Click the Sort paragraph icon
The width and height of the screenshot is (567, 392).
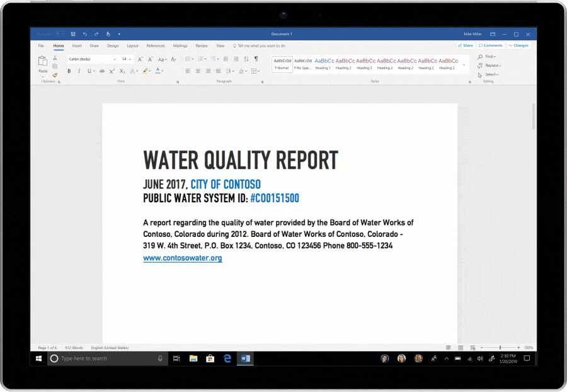click(246, 59)
